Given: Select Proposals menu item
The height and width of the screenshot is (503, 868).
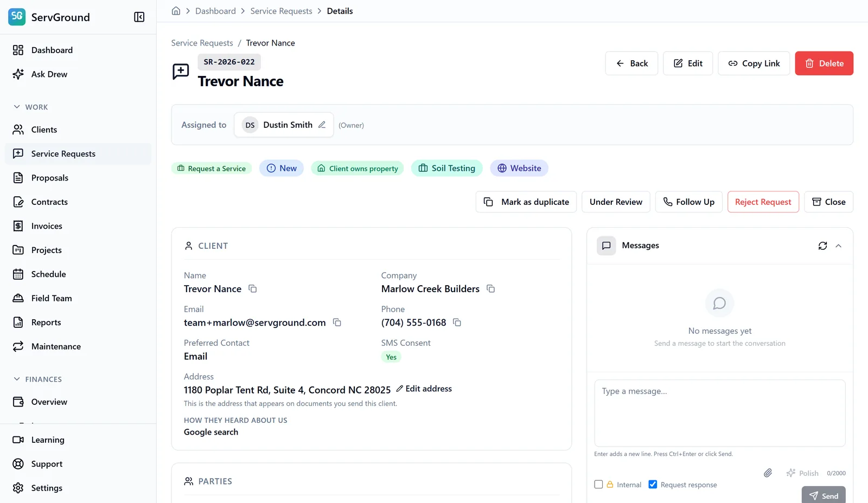Looking at the screenshot, I should click(x=78, y=178).
